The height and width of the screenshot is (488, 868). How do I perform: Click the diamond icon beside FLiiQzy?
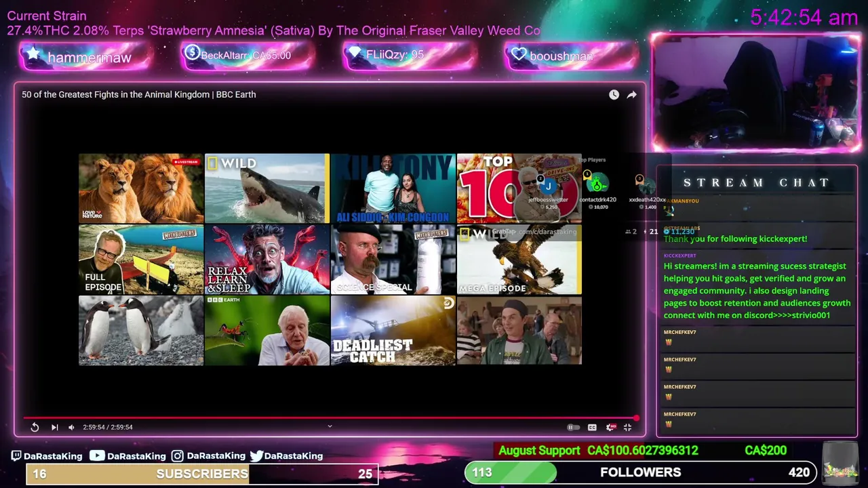pyautogui.click(x=355, y=54)
